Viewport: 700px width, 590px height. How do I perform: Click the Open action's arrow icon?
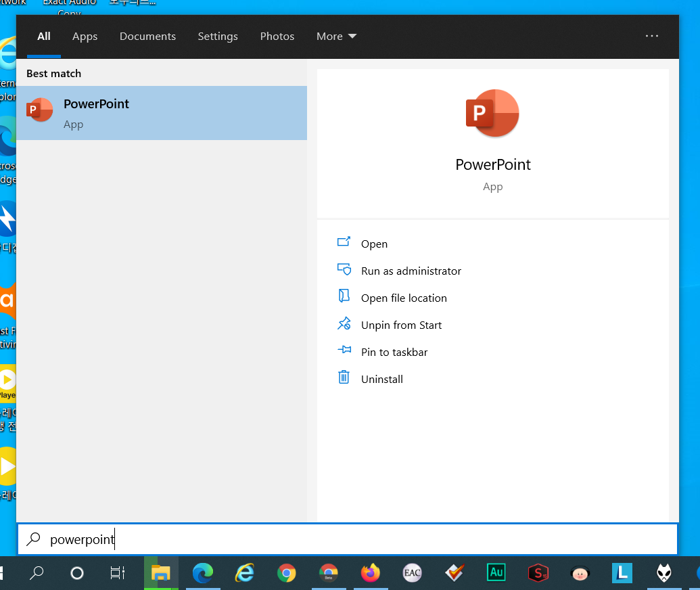(x=344, y=242)
